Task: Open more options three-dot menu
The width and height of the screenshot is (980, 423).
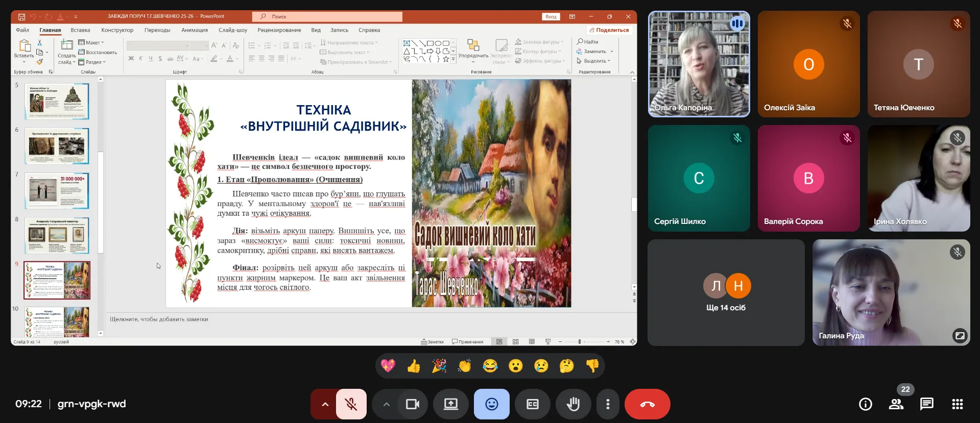Action: [x=607, y=404]
